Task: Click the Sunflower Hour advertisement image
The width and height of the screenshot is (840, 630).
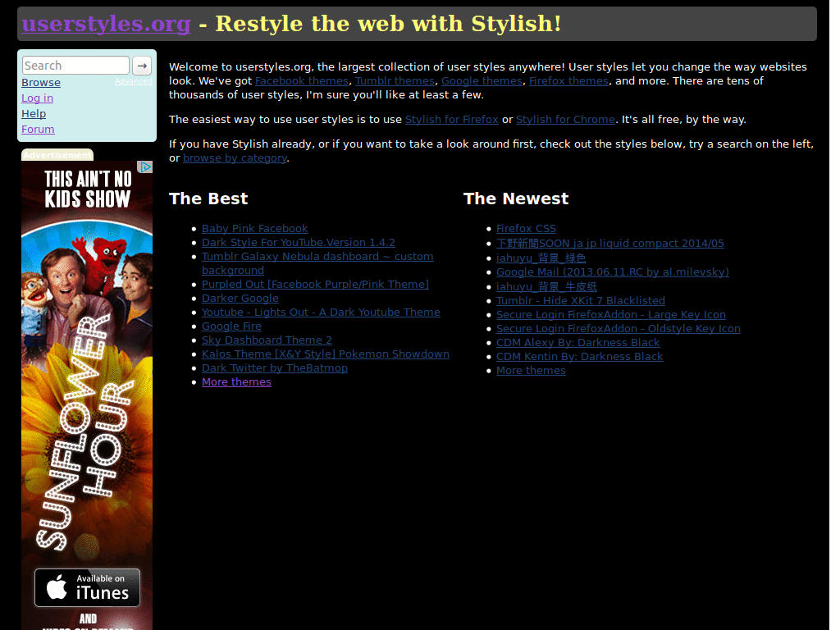Action: pyautogui.click(x=87, y=395)
